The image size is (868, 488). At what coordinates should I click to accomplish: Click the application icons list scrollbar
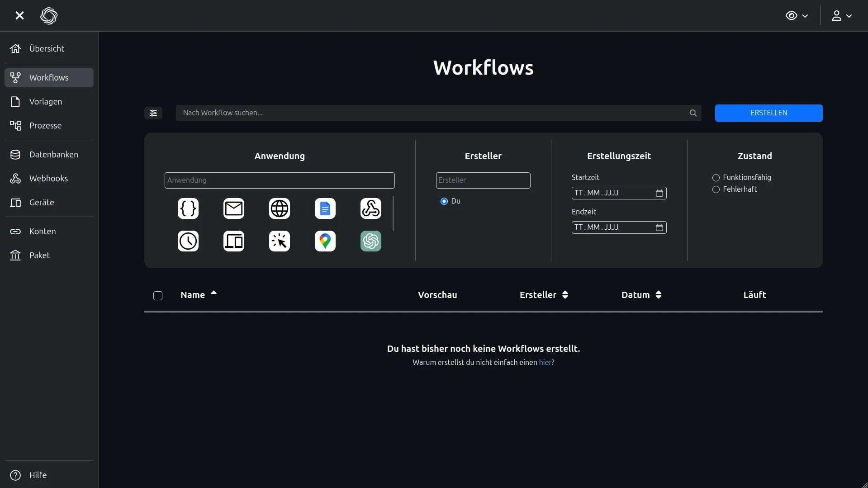coord(393,213)
